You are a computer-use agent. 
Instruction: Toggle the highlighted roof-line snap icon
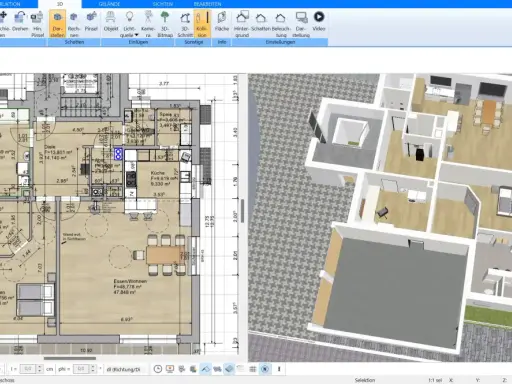click(x=205, y=369)
